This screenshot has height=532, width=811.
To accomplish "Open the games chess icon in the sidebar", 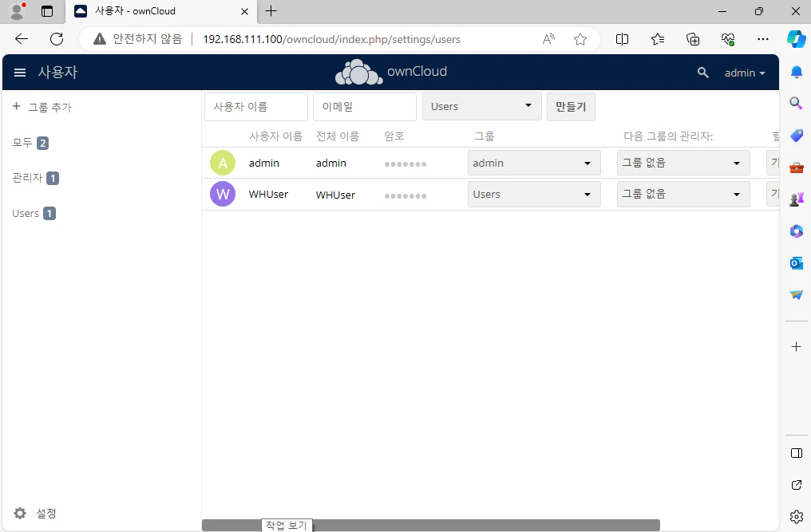I will (797, 199).
